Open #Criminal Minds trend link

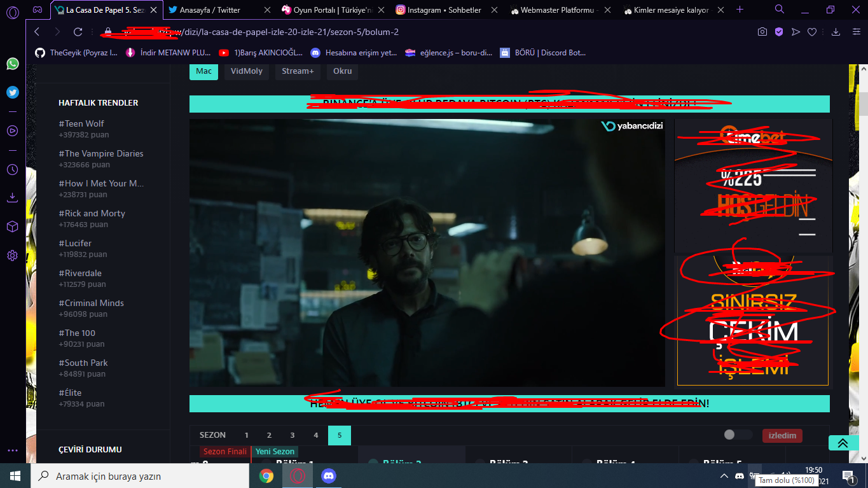(x=92, y=303)
